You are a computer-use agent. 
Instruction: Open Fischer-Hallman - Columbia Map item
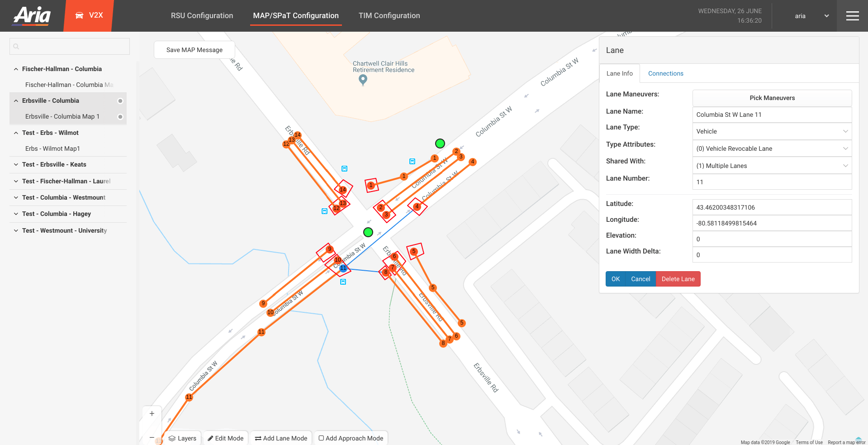69,85
